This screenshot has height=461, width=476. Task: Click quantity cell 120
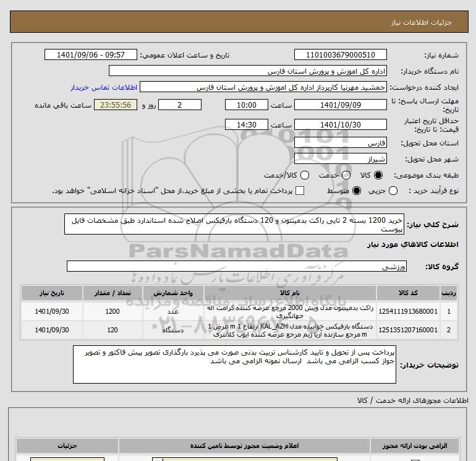coord(113,330)
